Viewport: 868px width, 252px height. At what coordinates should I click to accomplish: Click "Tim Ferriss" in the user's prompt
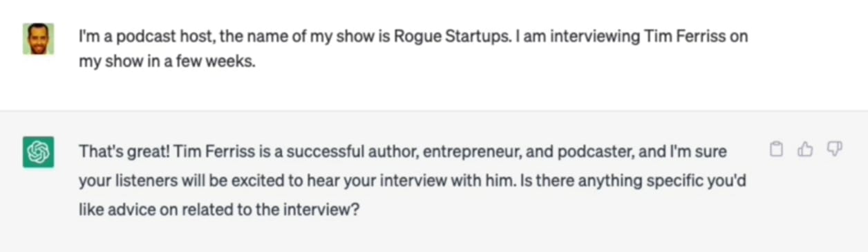point(685,36)
